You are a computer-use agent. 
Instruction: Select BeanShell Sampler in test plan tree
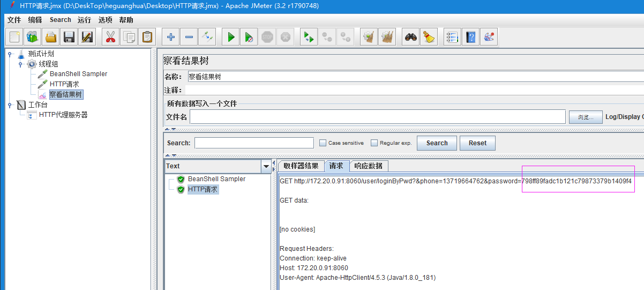pyautogui.click(x=78, y=74)
